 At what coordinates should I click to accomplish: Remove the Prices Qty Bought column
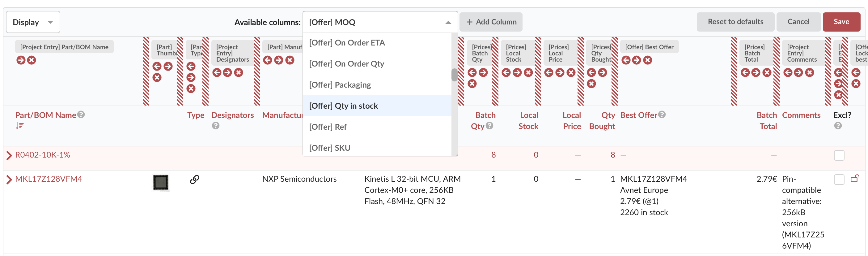[x=592, y=84]
